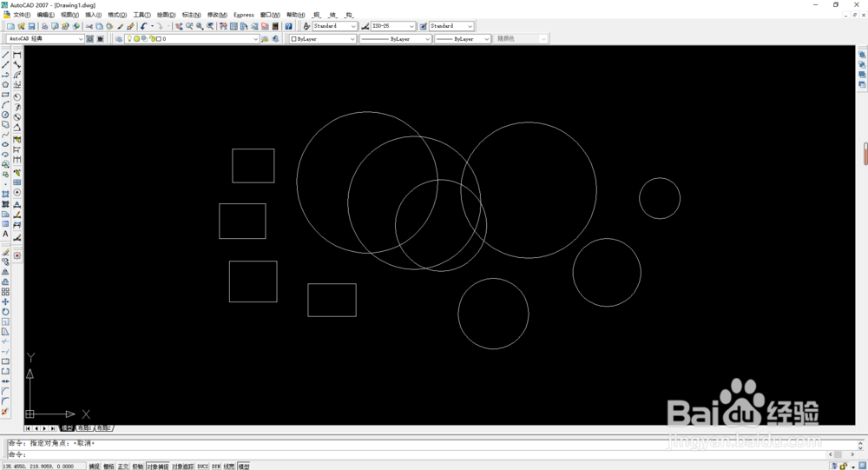Select the Diameter dimension tool
Image resolution: width=868 pixels, height=470 pixels.
17,117
